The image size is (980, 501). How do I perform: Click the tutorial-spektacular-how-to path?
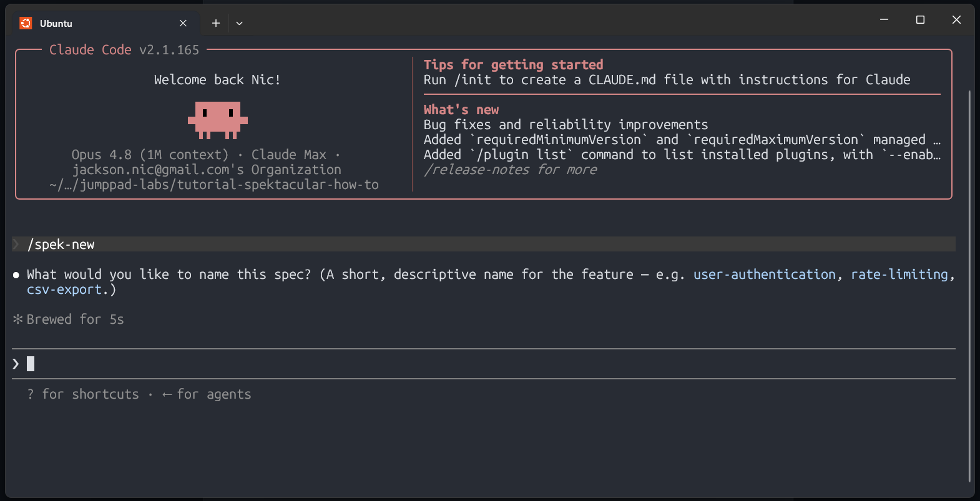click(x=214, y=185)
